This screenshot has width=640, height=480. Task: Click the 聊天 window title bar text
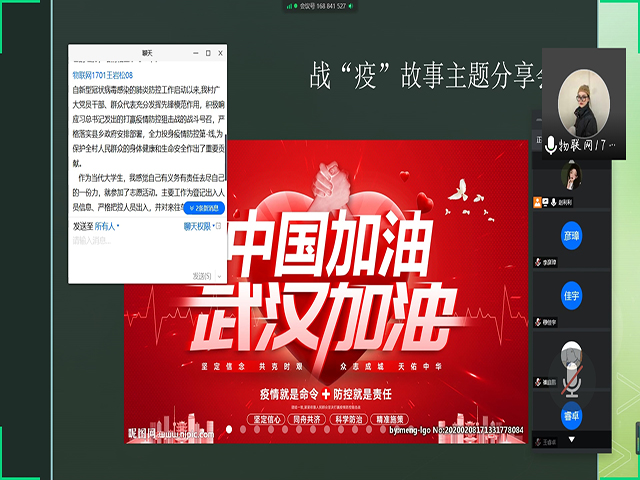(x=147, y=53)
